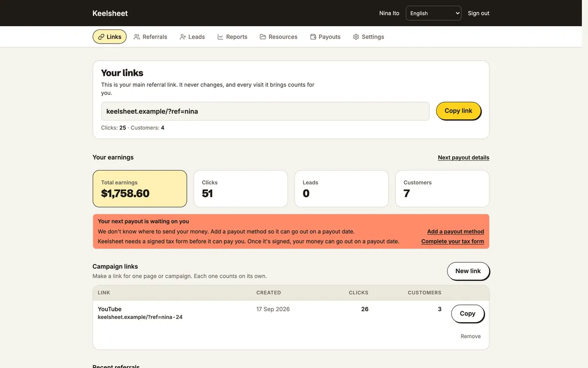The width and height of the screenshot is (588, 368).
Task: Select the Total earnings card
Action: [140, 189]
